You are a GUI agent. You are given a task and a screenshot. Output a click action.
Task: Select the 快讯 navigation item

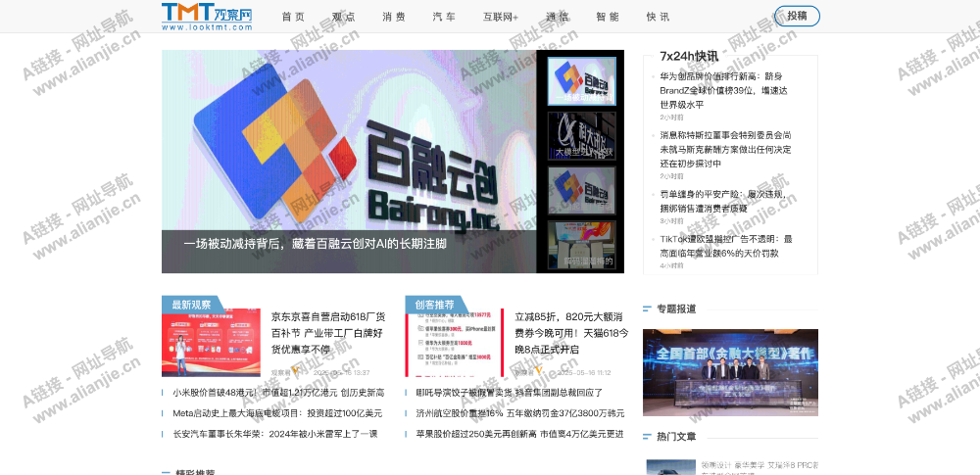pos(658,17)
